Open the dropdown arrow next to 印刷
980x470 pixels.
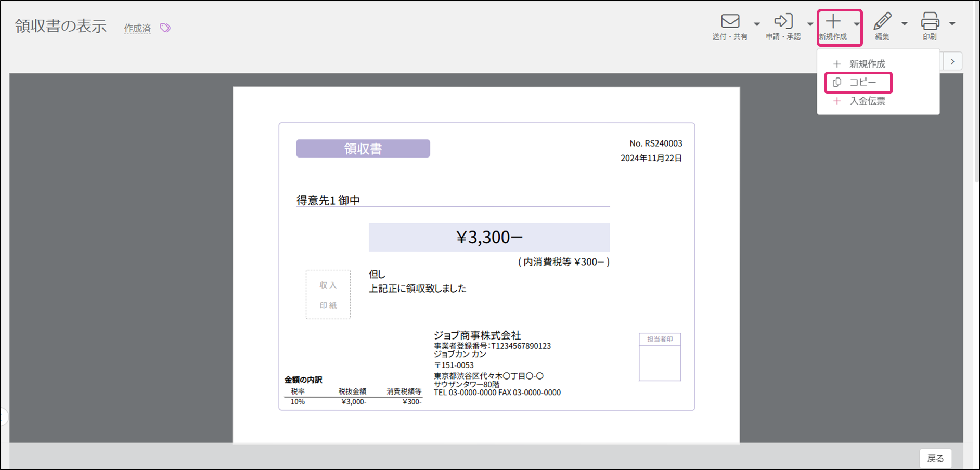pos(952,24)
